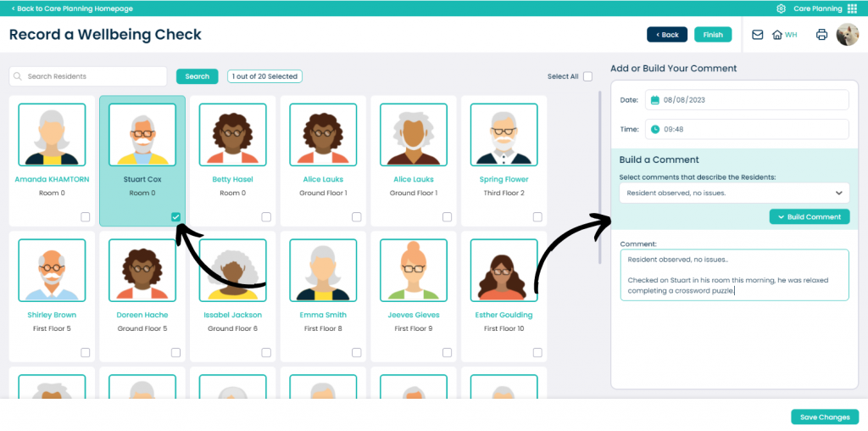Click the clock icon in Time field

coord(655,129)
